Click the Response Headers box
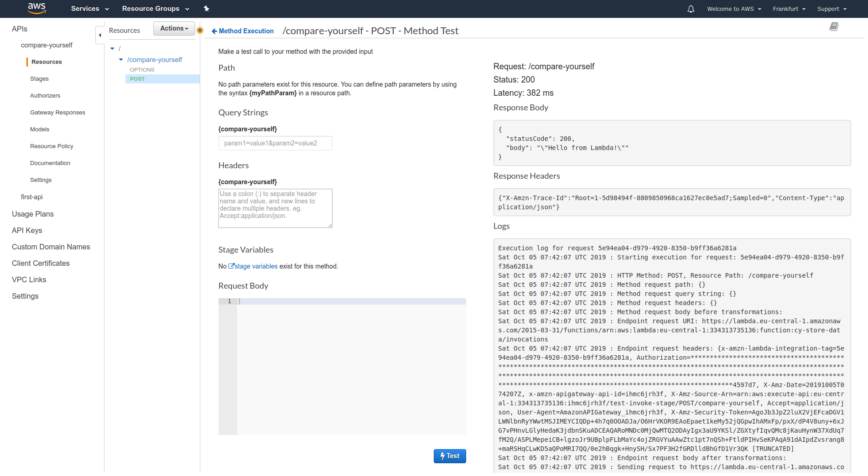The image size is (868, 476). [672, 202]
